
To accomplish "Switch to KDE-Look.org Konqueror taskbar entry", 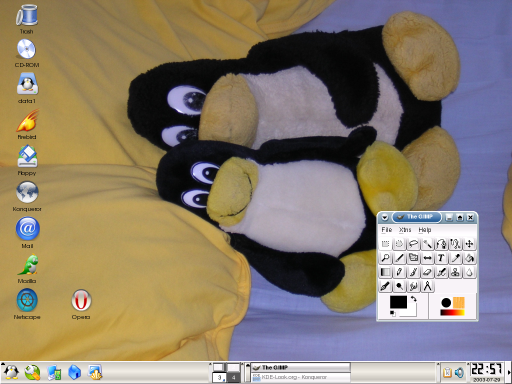I will point(301,377).
